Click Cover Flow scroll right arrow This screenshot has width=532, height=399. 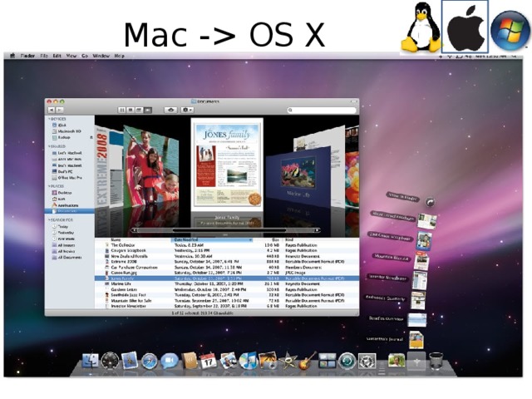[317, 230]
